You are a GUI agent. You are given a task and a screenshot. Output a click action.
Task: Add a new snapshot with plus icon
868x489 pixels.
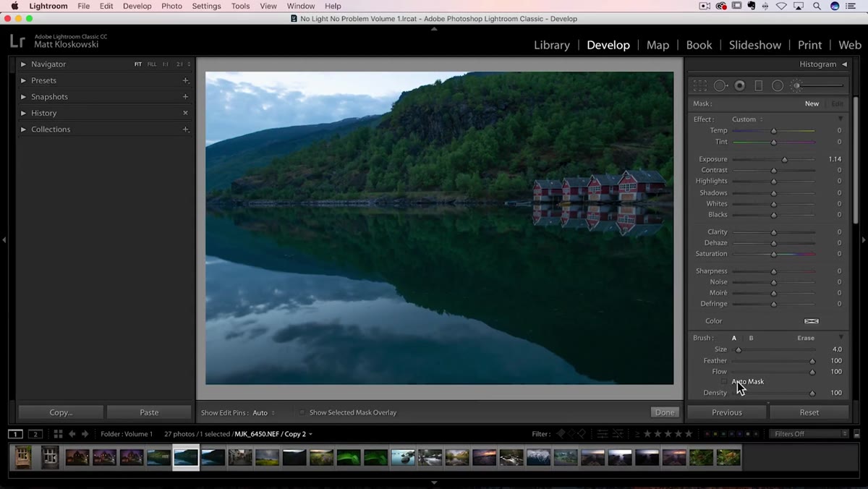point(186,97)
